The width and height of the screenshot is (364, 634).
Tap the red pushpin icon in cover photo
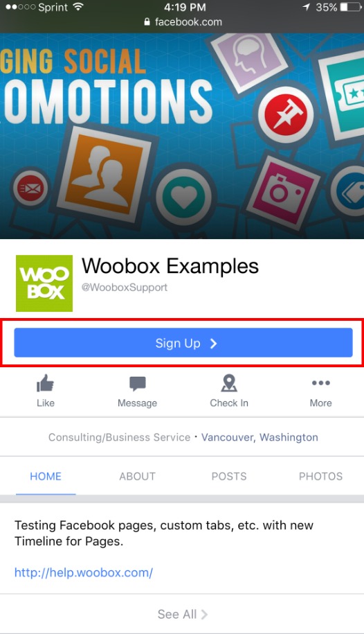point(286,114)
